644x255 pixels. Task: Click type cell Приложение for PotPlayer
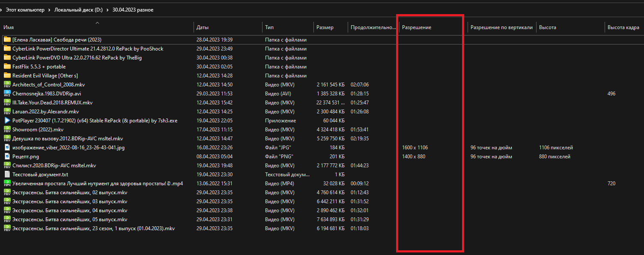tap(280, 120)
